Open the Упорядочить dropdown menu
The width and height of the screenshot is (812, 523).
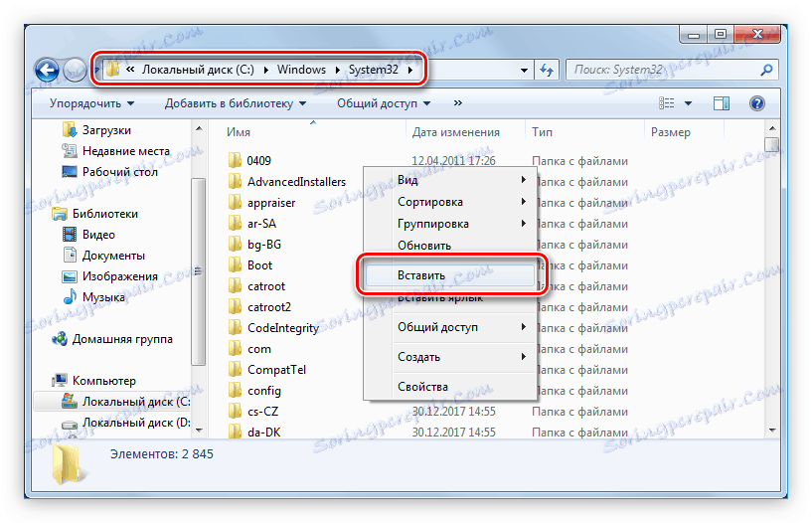91,103
